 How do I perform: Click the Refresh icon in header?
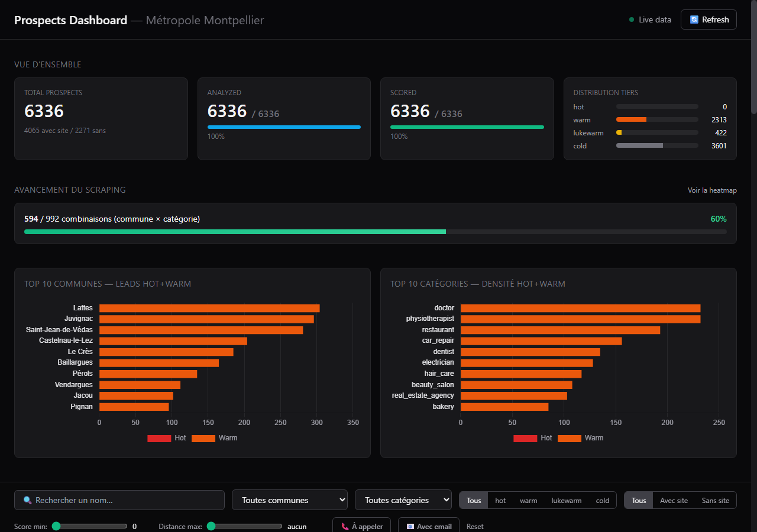(x=694, y=20)
